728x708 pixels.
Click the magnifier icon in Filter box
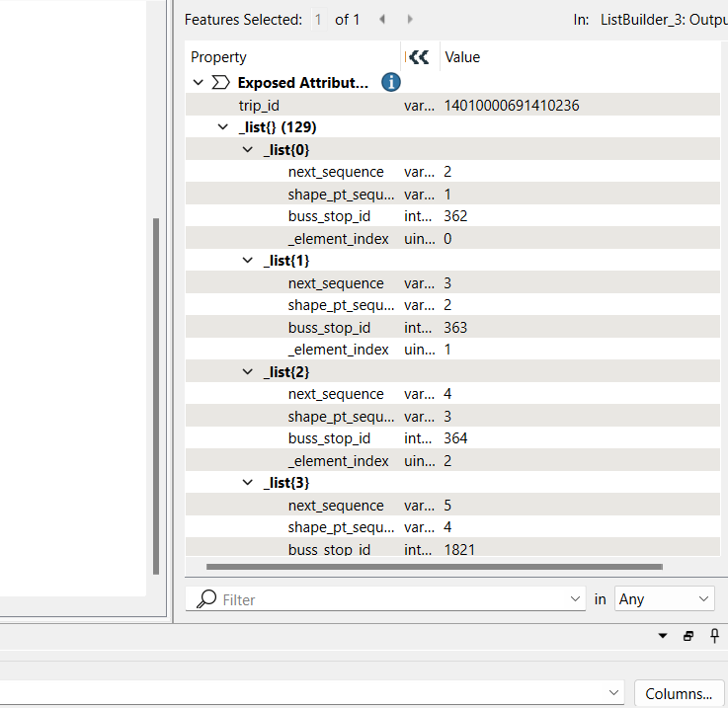[206, 599]
